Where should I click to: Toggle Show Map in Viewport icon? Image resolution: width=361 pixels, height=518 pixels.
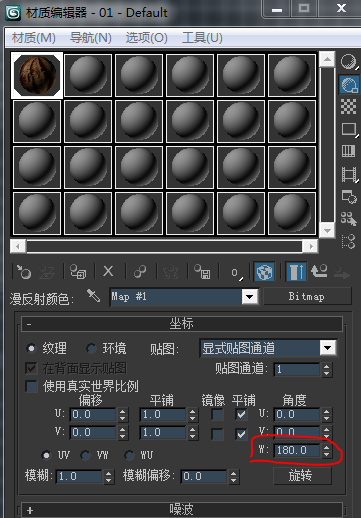[264, 272]
